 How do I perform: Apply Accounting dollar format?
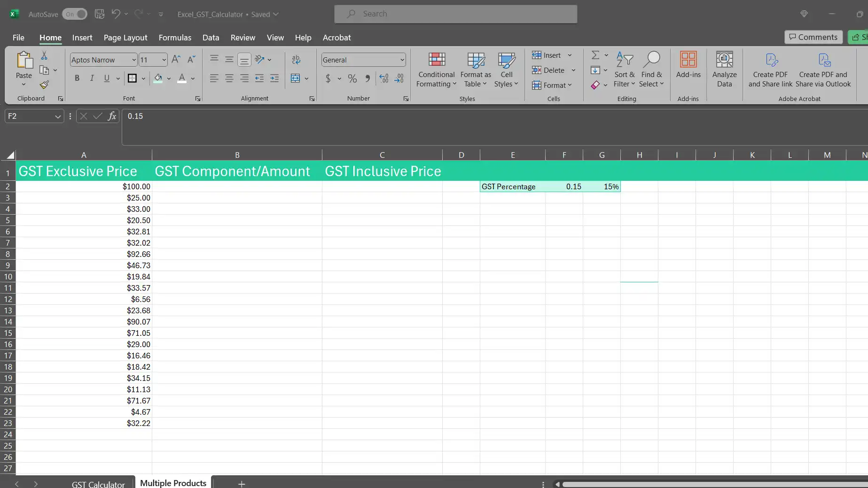click(x=328, y=78)
